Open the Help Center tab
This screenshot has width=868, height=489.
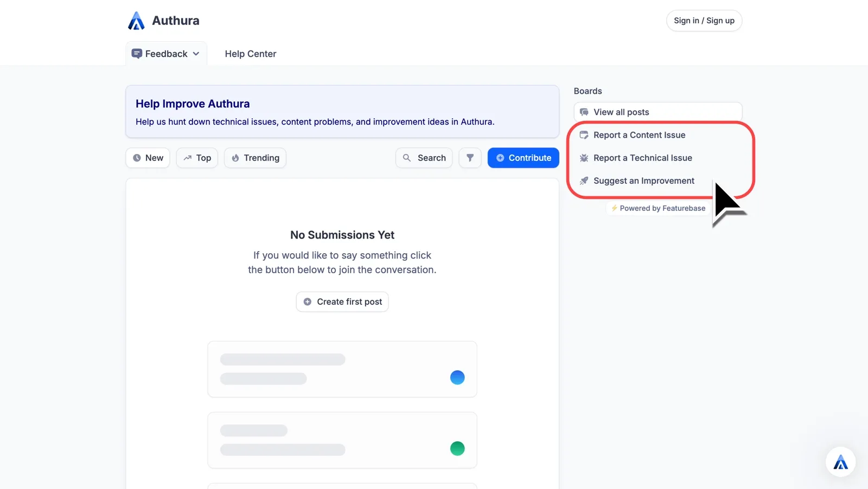(251, 54)
